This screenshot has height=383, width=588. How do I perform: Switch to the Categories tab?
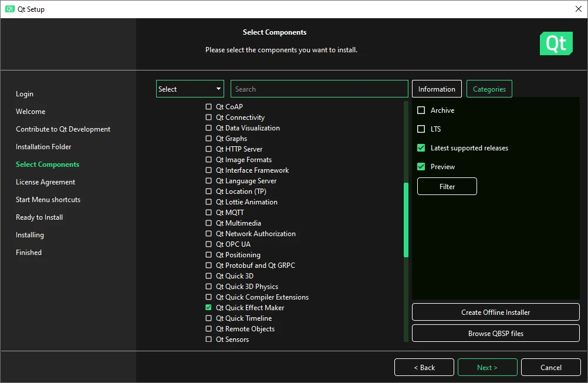pos(489,89)
